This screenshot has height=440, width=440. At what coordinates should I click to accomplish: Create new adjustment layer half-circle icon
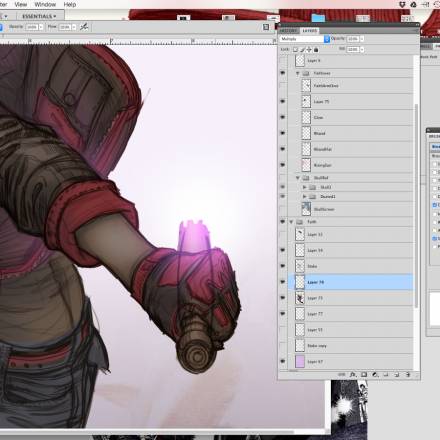pos(375,375)
